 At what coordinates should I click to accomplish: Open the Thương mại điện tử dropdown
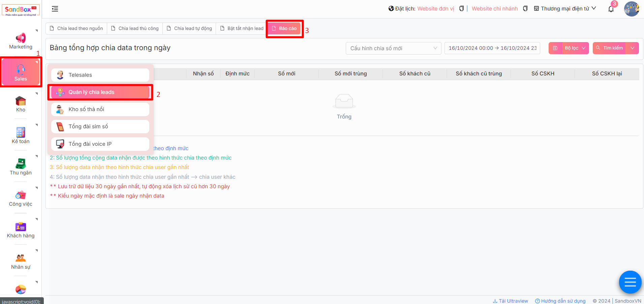point(565,9)
